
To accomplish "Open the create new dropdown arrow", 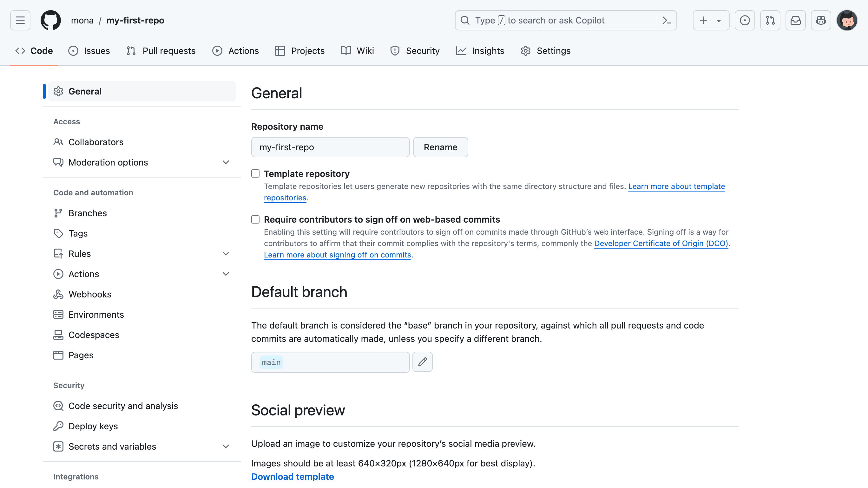I will (x=719, y=20).
